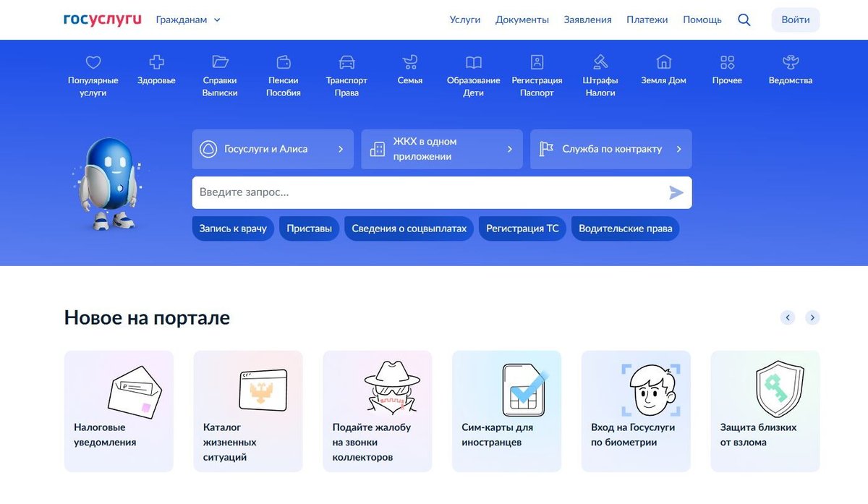Open the Пенсии Пособия wallet icon
Screen dimensions: 868x504
point(284,62)
